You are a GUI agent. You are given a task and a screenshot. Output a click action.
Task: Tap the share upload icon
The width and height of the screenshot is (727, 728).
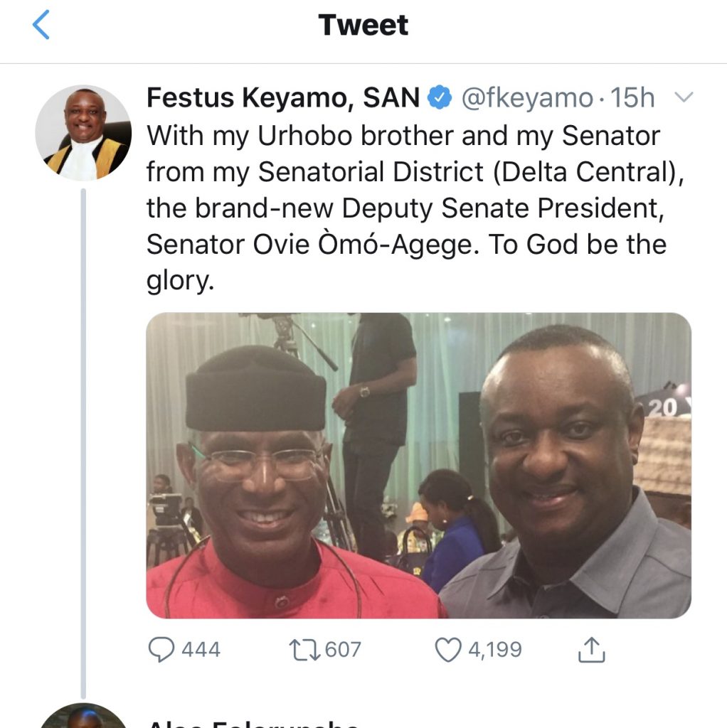(x=591, y=649)
